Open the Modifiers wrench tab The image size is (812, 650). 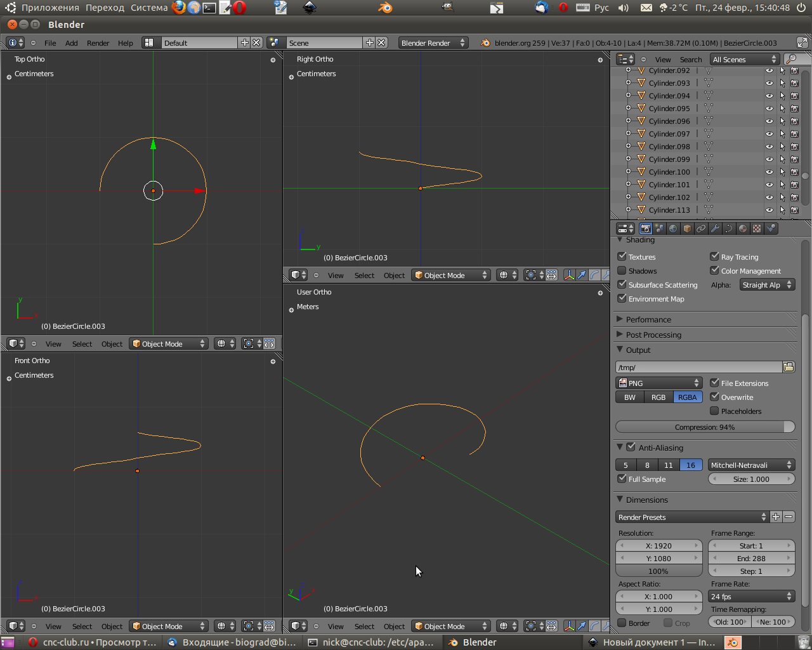pyautogui.click(x=715, y=229)
